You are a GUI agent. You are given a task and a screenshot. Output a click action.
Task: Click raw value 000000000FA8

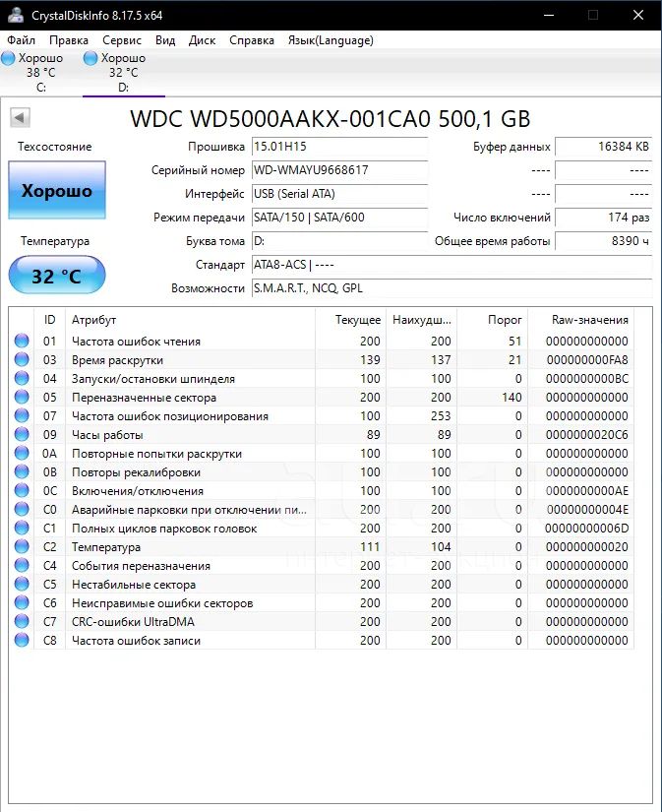click(587, 360)
